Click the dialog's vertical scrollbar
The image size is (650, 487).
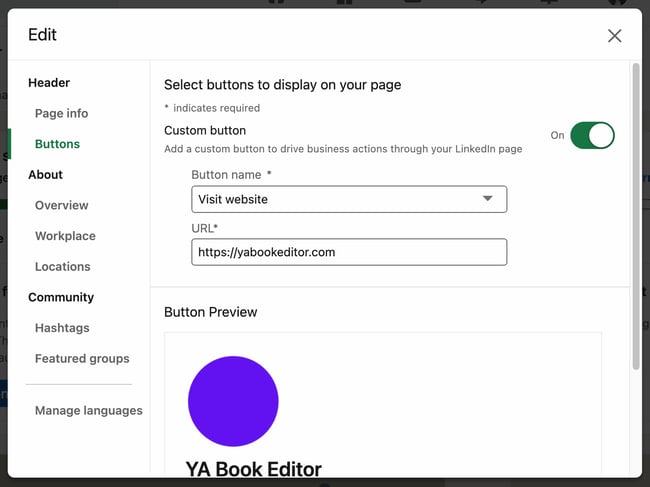pos(635,220)
